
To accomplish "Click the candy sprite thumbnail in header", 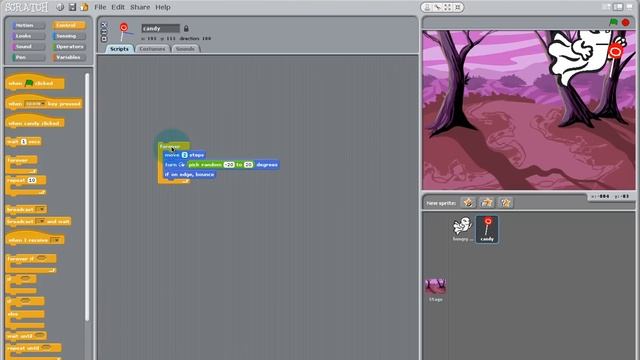I will (x=124, y=31).
